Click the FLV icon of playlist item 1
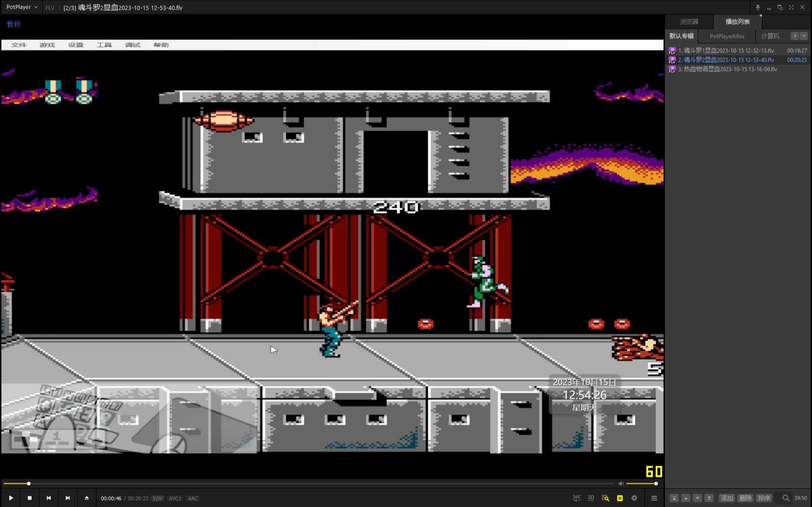 [672, 51]
